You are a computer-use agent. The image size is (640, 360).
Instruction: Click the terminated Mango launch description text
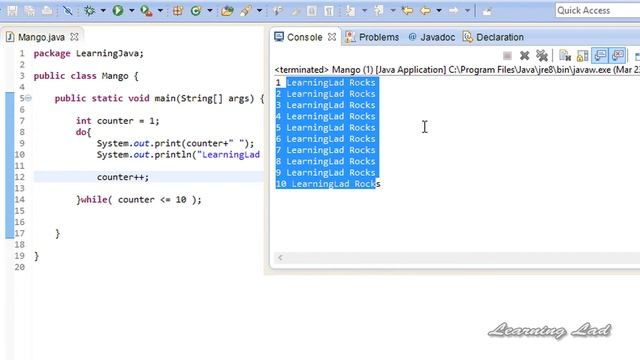457,70
